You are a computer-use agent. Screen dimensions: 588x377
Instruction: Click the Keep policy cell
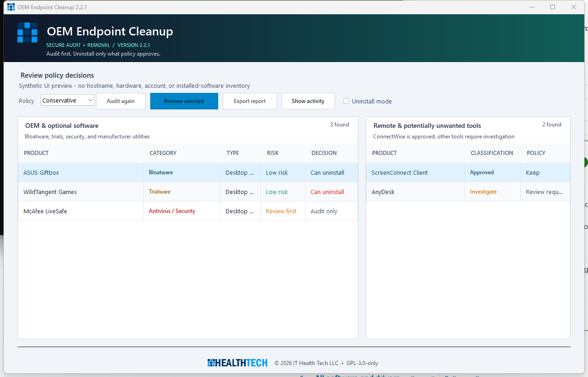545,172
